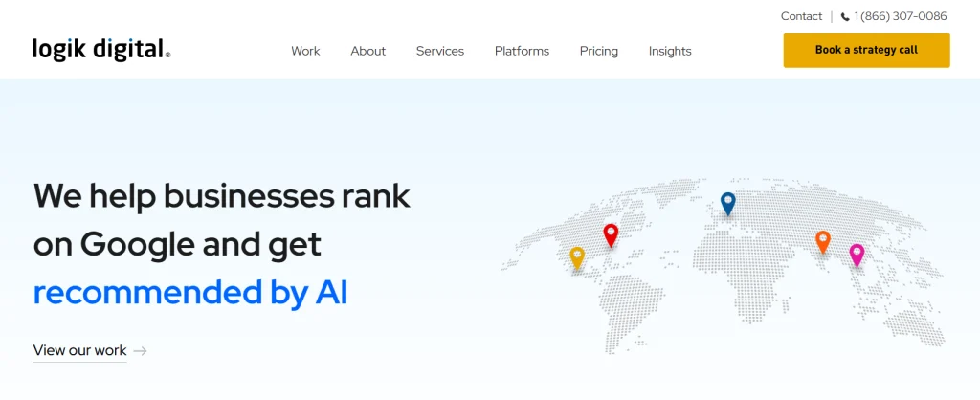The height and width of the screenshot is (400, 980).
Task: Click the 'We help businesses rank' headline
Action: click(222, 195)
